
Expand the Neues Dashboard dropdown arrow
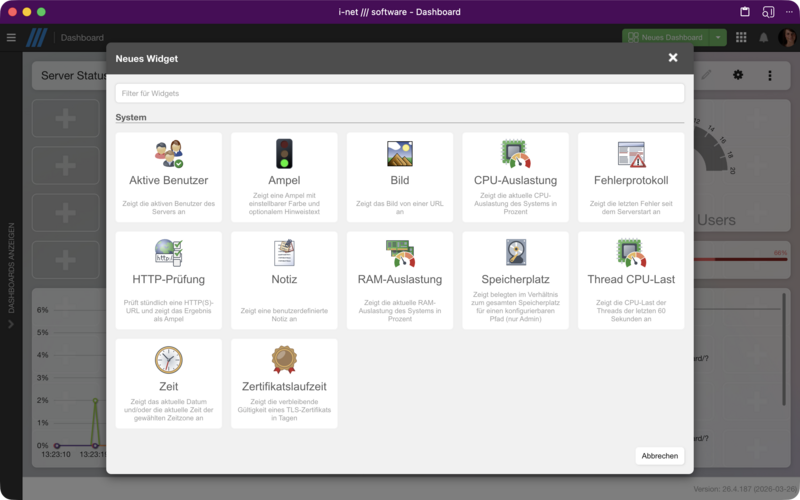pos(718,37)
